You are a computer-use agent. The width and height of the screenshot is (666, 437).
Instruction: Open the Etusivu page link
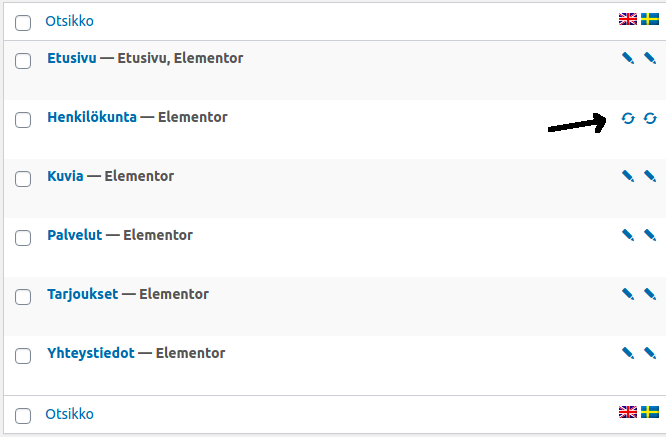point(72,58)
